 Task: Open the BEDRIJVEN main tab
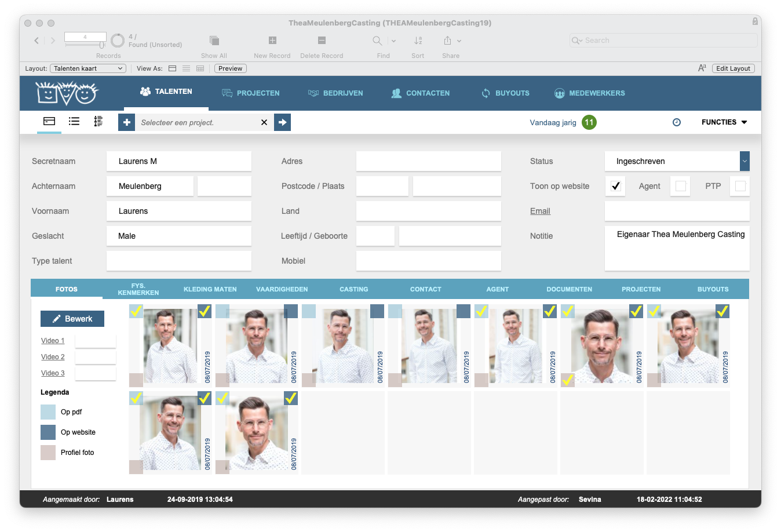point(335,93)
